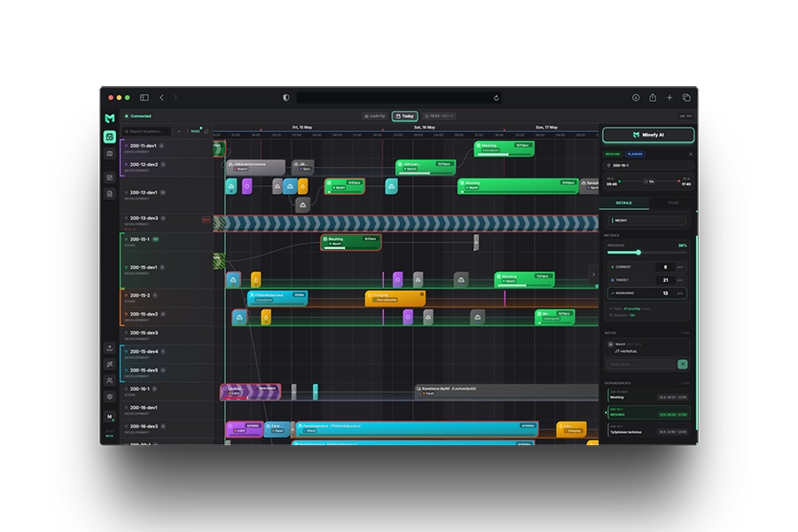Image resolution: width=798 pixels, height=532 pixels.
Task: Click the task time range bar
Action: click(648, 181)
